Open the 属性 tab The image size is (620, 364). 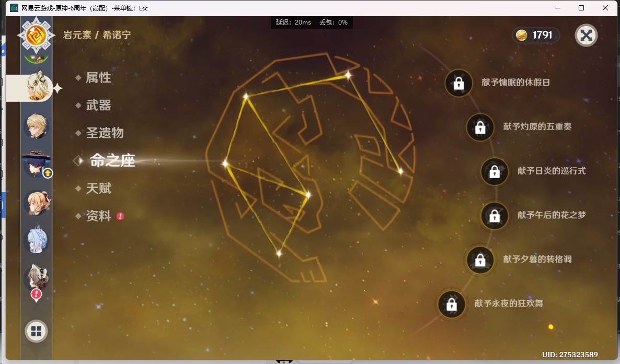point(98,77)
